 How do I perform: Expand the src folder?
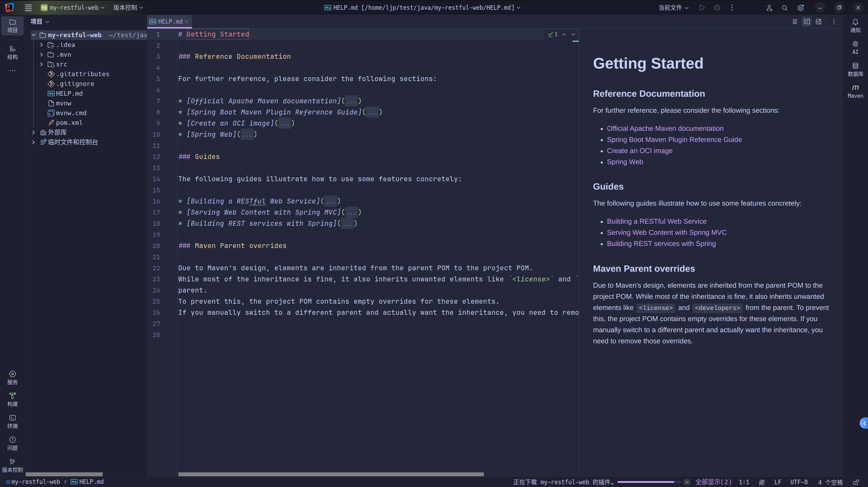pos(41,64)
